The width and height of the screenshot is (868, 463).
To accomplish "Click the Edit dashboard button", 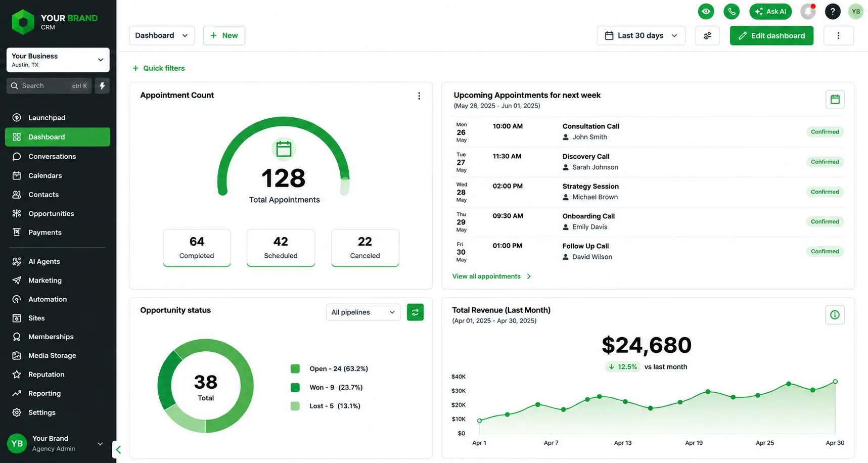I will (771, 35).
